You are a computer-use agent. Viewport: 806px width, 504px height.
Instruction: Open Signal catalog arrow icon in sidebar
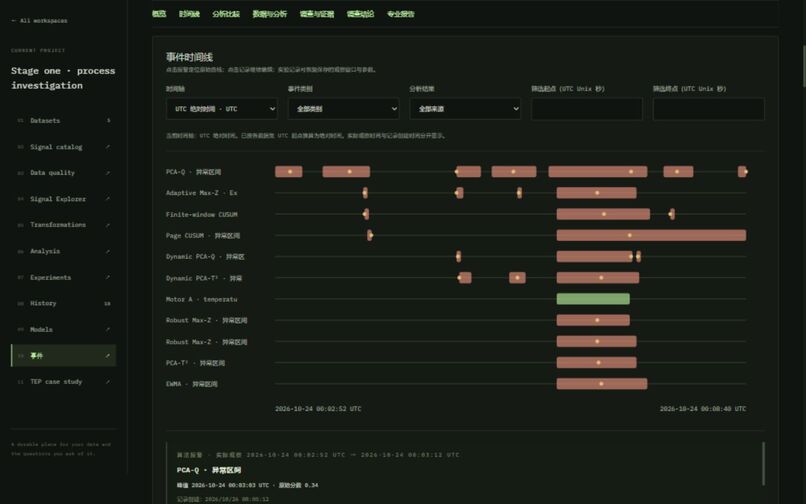tap(107, 147)
